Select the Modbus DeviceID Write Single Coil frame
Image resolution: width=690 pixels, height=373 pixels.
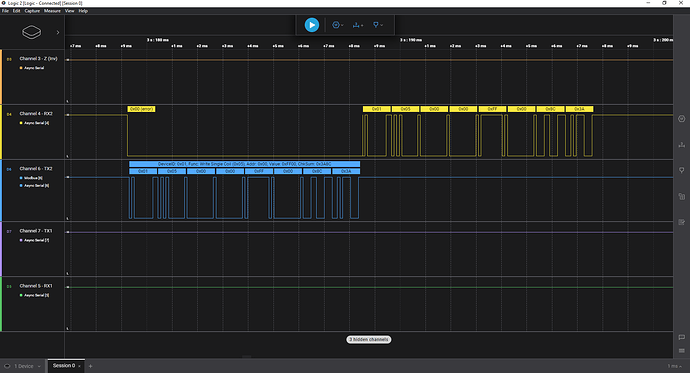pyautogui.click(x=245, y=164)
